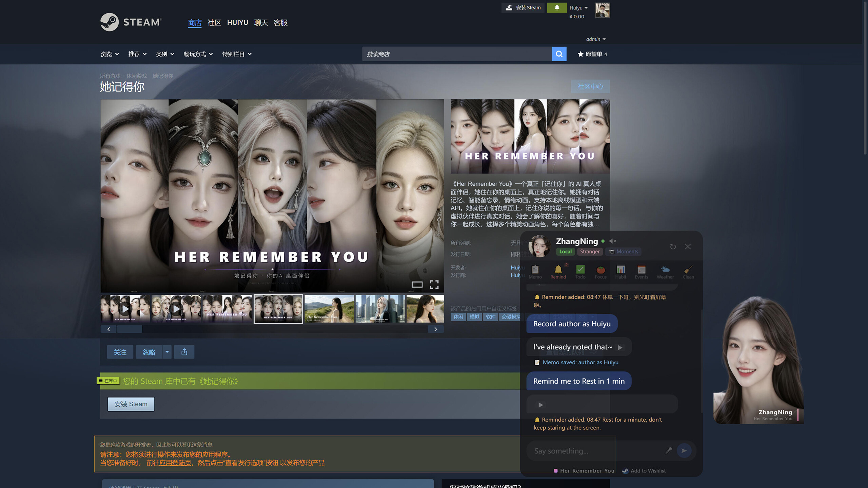Select the city skyline thumbnail
868x488 pixels.
pos(380,309)
